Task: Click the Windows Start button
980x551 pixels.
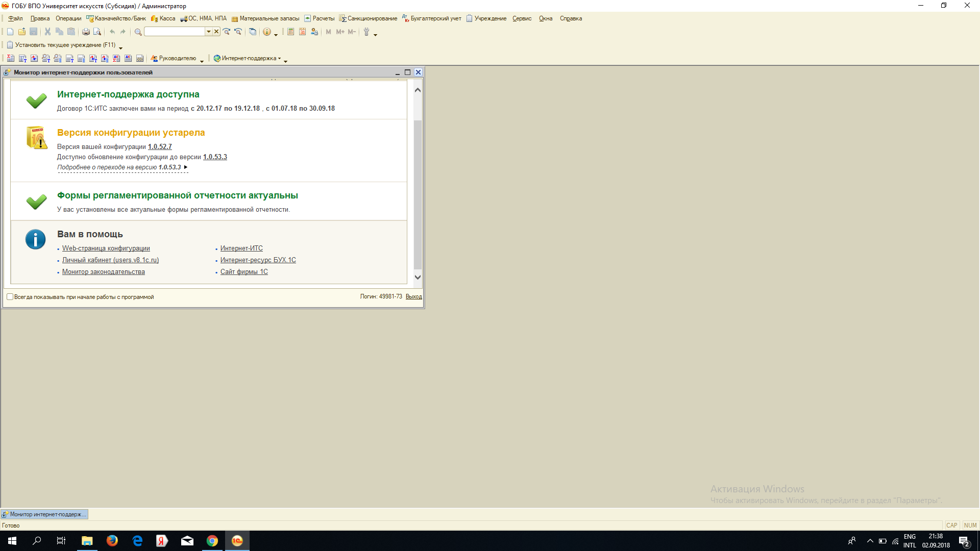Action: 12,541
